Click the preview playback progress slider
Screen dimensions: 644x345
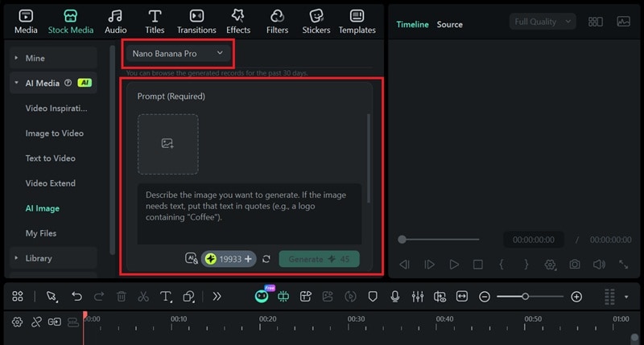point(439,240)
